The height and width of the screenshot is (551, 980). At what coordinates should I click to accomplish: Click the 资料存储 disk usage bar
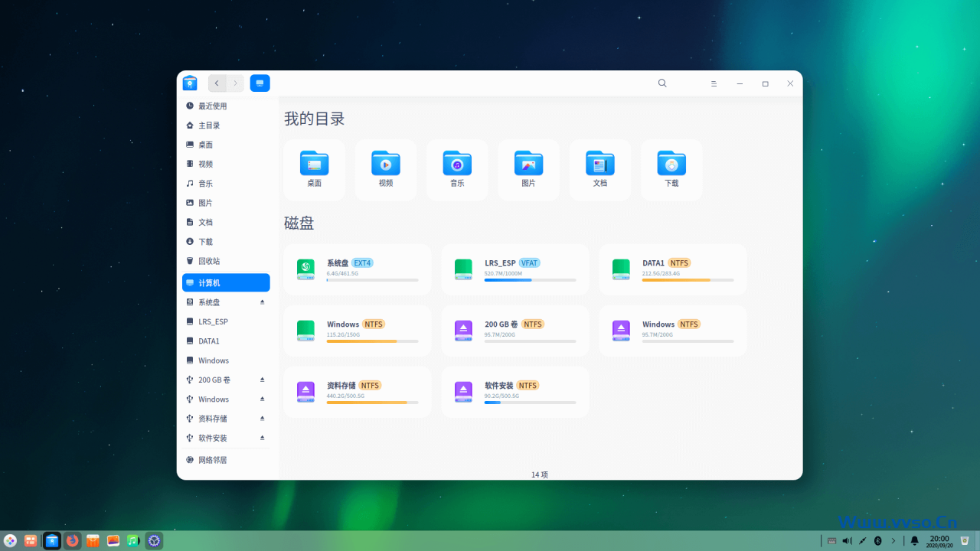click(372, 403)
